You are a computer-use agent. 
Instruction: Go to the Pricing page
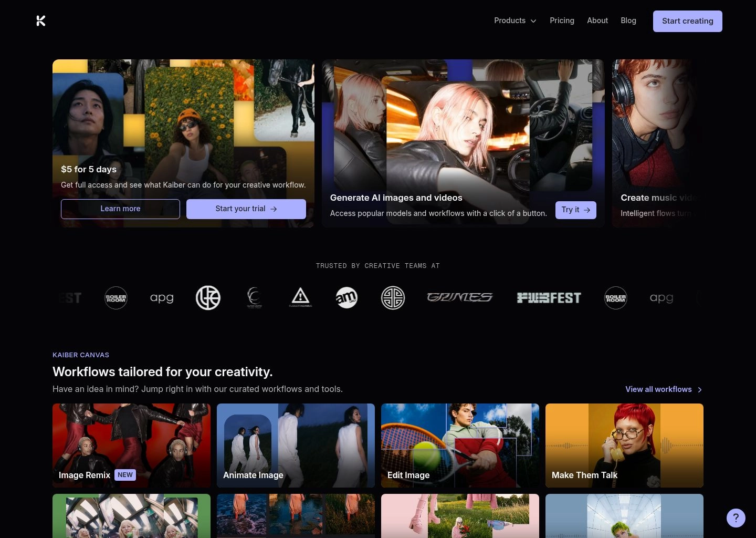click(562, 20)
